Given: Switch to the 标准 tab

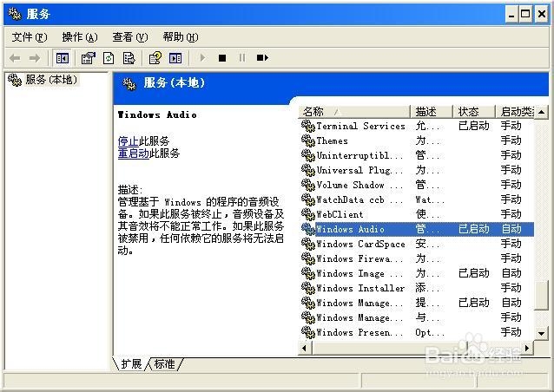Looking at the screenshot, I should pyautogui.click(x=165, y=364).
